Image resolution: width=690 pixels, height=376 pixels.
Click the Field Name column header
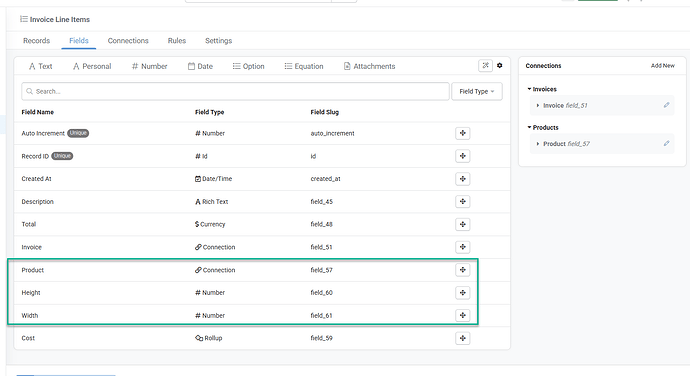click(37, 112)
